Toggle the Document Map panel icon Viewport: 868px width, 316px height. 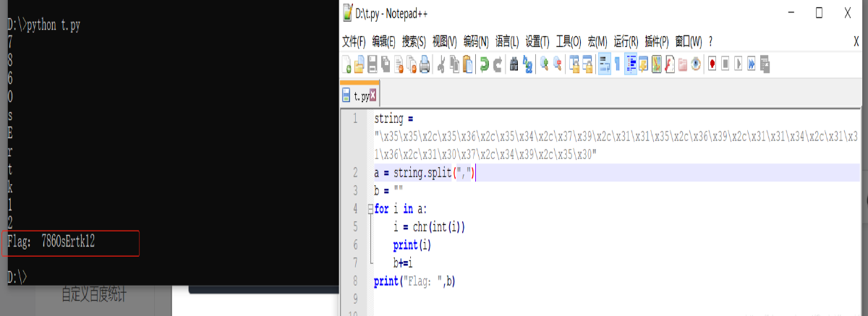(657, 64)
